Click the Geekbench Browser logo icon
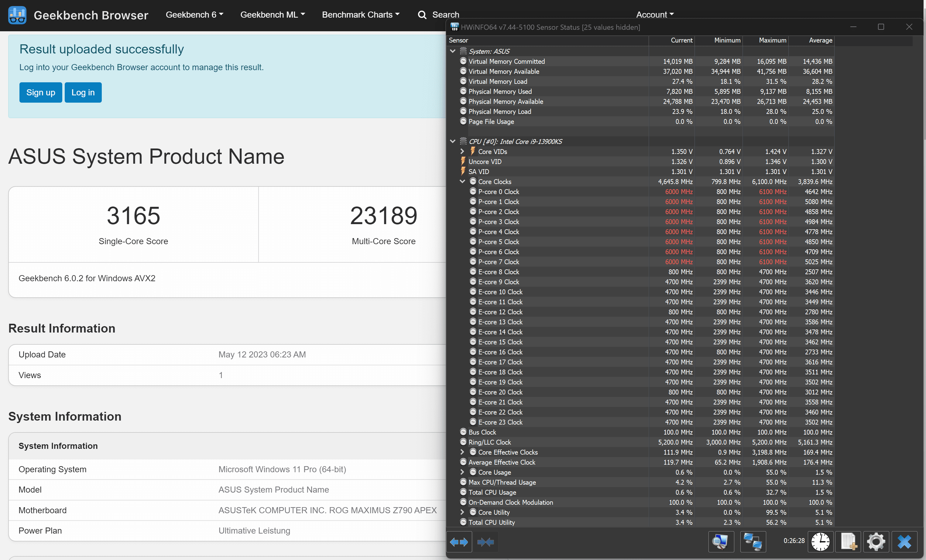The height and width of the screenshot is (560, 926). tap(17, 15)
